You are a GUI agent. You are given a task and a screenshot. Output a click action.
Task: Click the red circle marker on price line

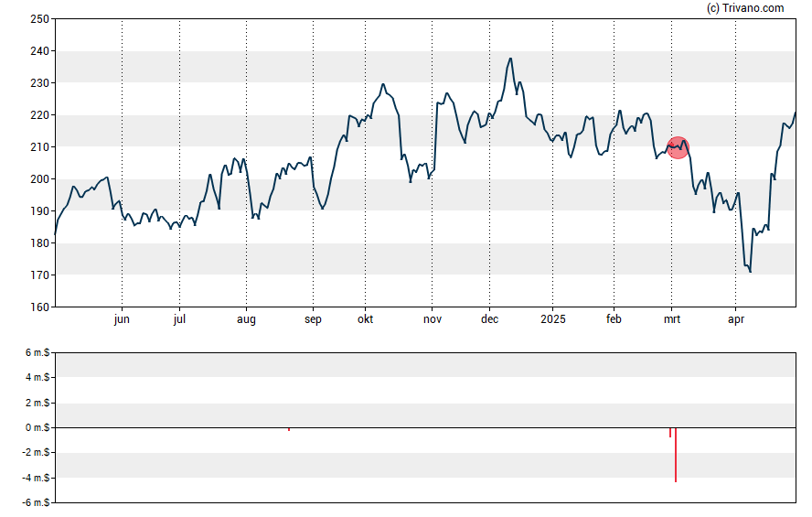678,147
